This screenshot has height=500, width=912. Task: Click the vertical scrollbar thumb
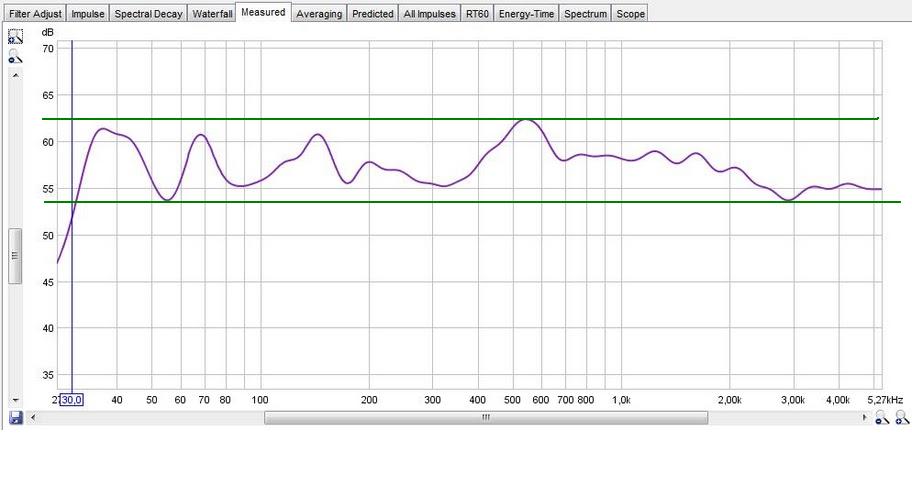pyautogui.click(x=15, y=256)
